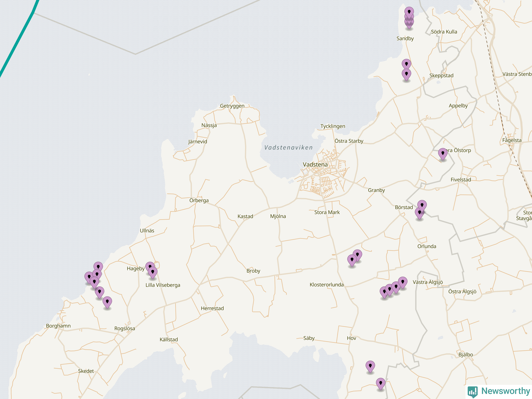This screenshot has width=532, height=399.
Task: Click the Östra Älgsjö place label
Action: click(462, 292)
